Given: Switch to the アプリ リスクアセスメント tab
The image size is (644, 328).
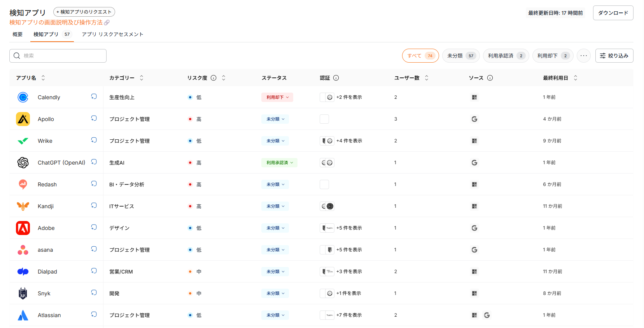Looking at the screenshot, I should (112, 34).
